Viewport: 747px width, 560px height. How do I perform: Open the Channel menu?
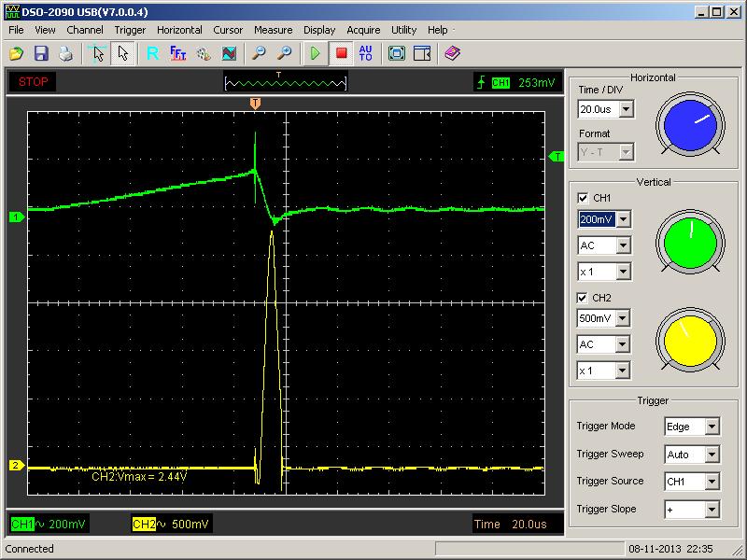(x=85, y=30)
